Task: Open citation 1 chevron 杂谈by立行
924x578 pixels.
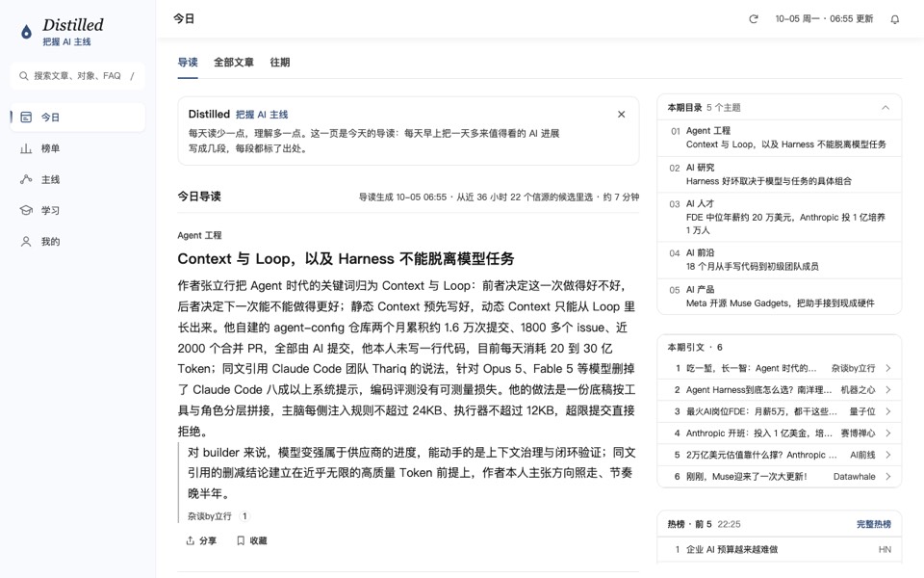Action: pyautogui.click(x=888, y=368)
